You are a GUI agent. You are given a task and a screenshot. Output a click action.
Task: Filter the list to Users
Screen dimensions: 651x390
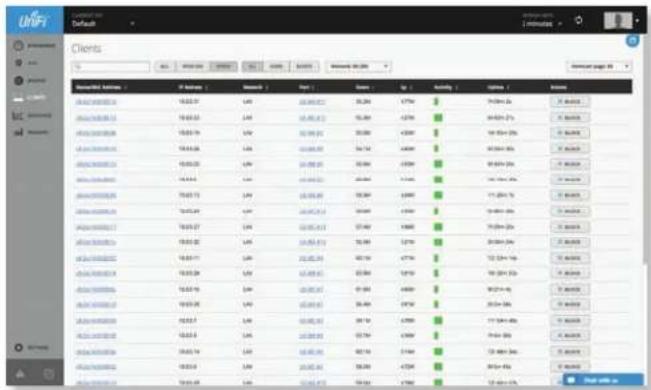tap(276, 66)
